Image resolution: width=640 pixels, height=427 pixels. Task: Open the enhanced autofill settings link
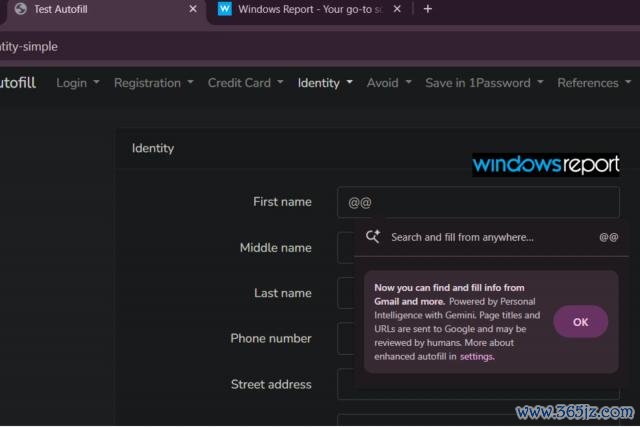(x=477, y=357)
